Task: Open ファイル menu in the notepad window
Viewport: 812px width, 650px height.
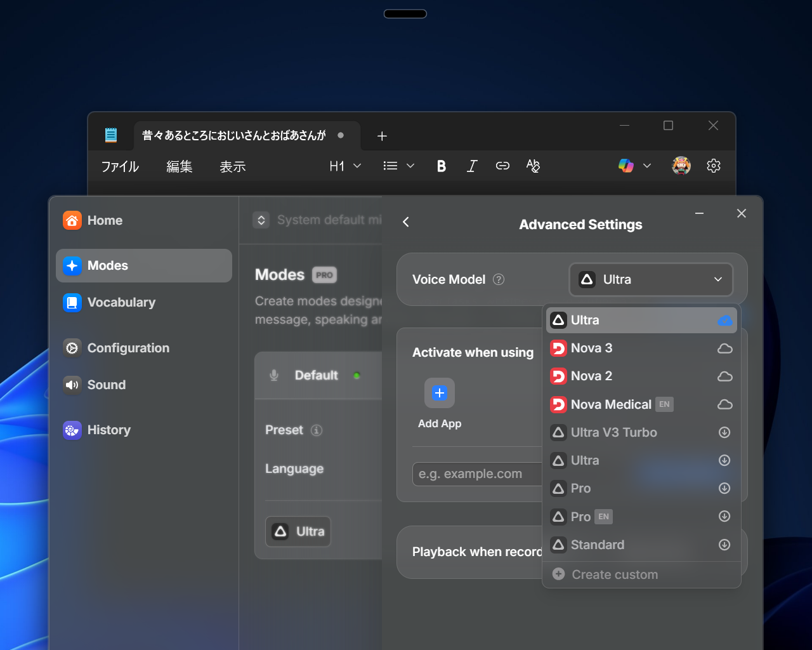Action: tap(120, 166)
